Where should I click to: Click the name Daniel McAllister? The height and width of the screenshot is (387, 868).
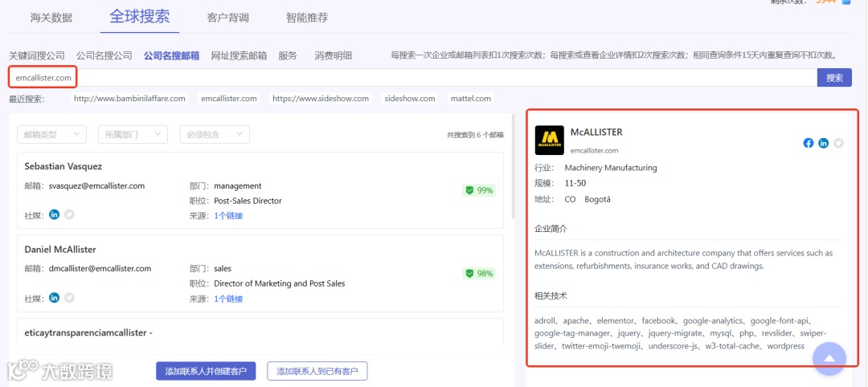point(60,250)
